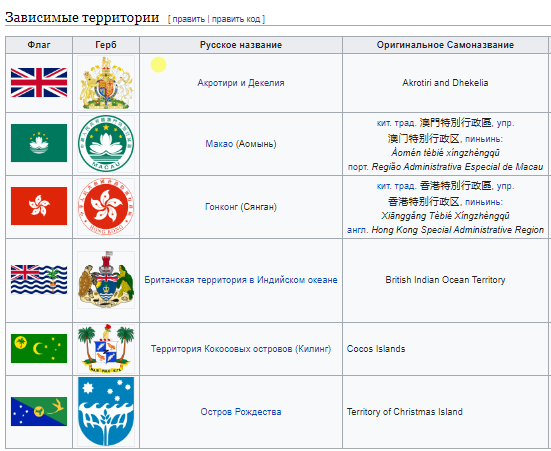The image size is (551, 451).
Task: Click the 'Akrotiri and Dhekelia' cell text
Action: [445, 83]
